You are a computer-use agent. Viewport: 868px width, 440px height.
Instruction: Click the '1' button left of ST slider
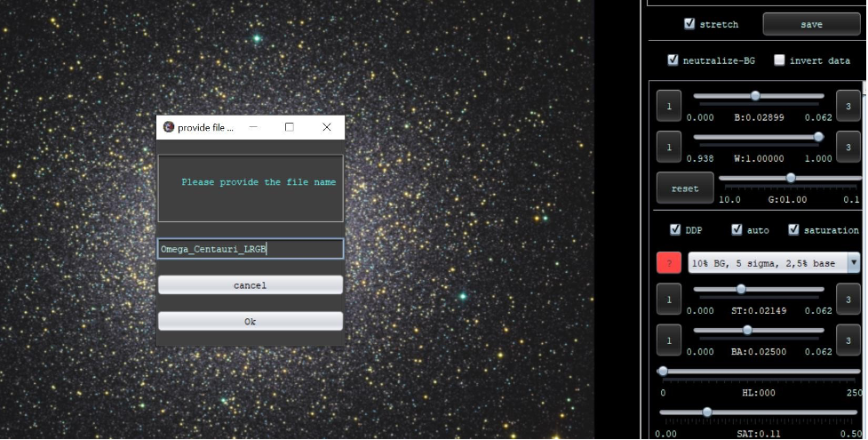(669, 300)
